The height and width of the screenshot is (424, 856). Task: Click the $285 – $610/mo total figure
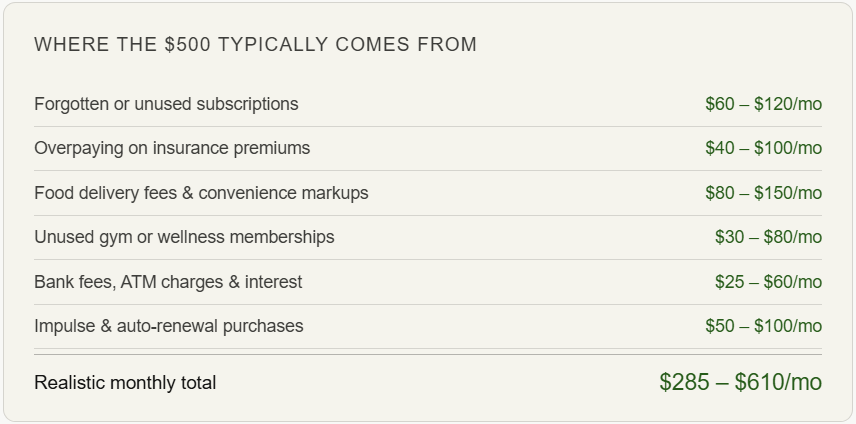pyautogui.click(x=740, y=382)
